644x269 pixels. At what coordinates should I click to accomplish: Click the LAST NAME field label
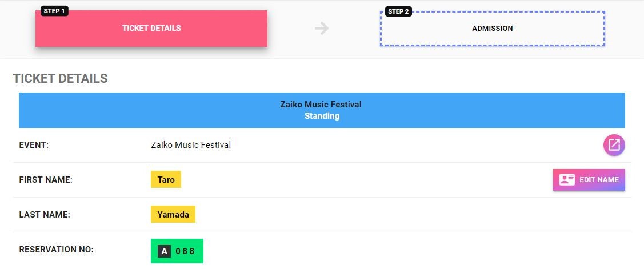click(45, 215)
